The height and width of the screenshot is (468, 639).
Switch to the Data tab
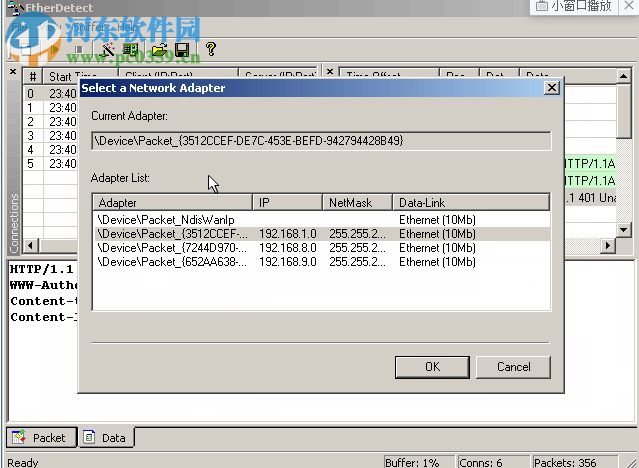click(106, 438)
